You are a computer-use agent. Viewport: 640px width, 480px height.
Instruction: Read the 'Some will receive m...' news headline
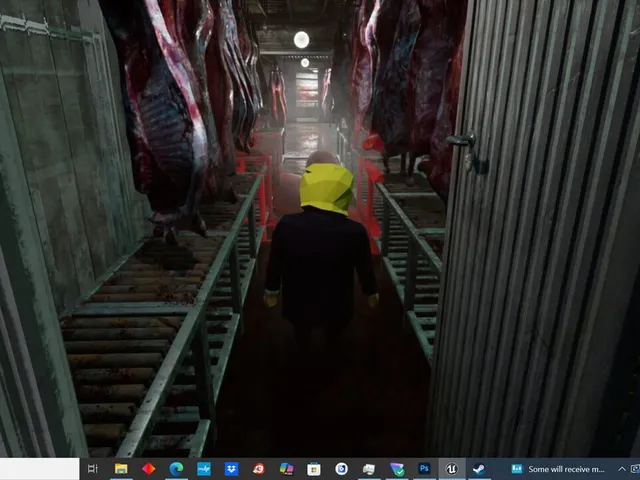566,469
